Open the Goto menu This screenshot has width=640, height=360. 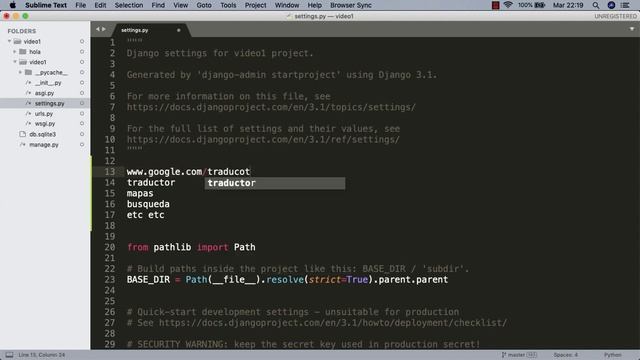click(x=204, y=5)
